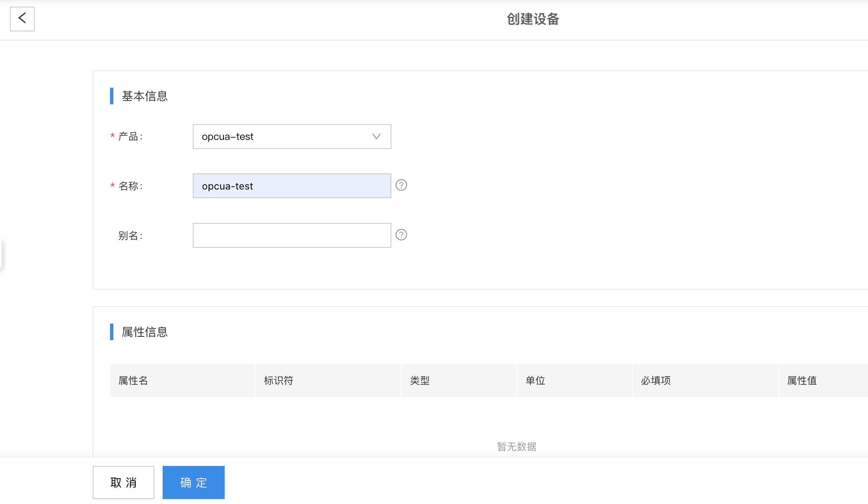868x504 pixels.
Task: Click the 别名 field label
Action: [130, 236]
